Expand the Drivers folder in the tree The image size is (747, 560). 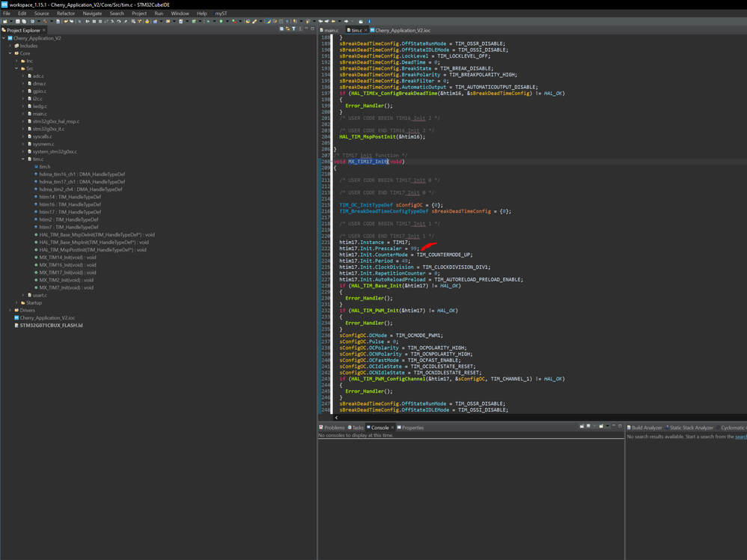click(x=10, y=310)
